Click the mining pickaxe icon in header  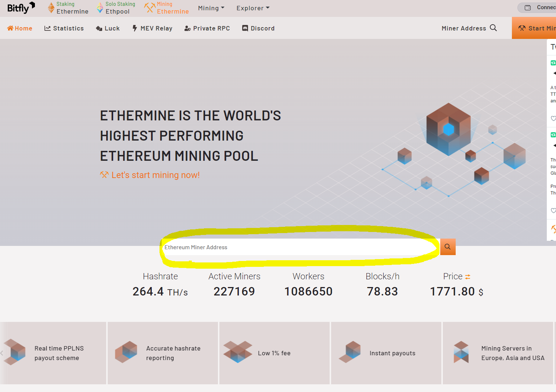tap(150, 7)
